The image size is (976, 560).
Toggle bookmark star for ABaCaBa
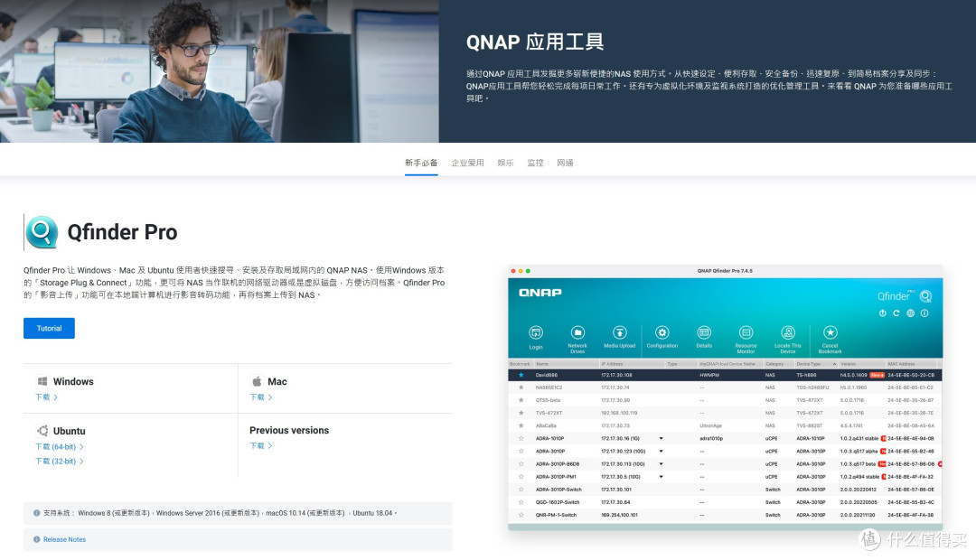(x=521, y=425)
